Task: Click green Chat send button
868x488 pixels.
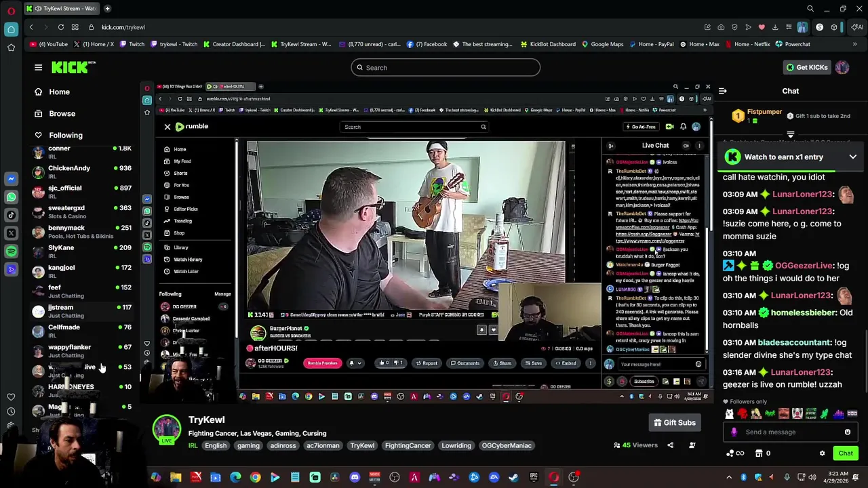Action: [846, 453]
